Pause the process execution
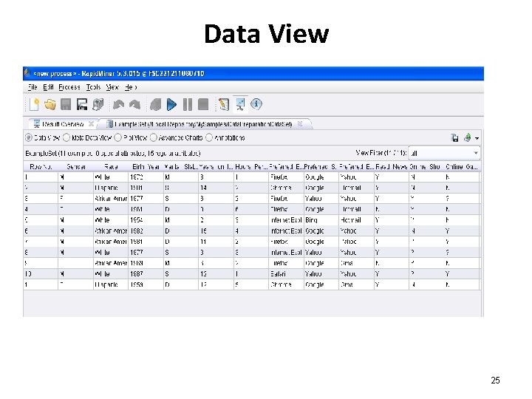The image size is (532, 399). [x=187, y=104]
